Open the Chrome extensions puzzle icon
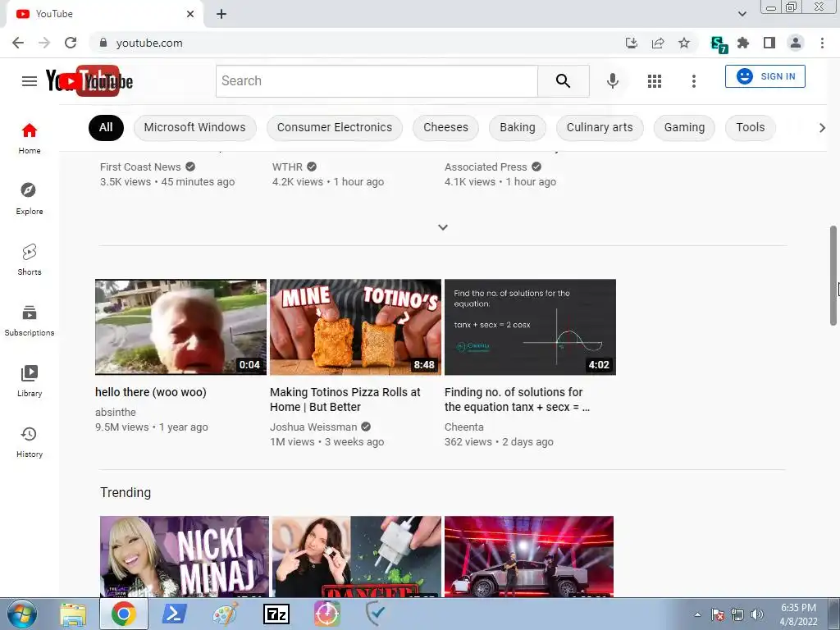 pos(743,43)
